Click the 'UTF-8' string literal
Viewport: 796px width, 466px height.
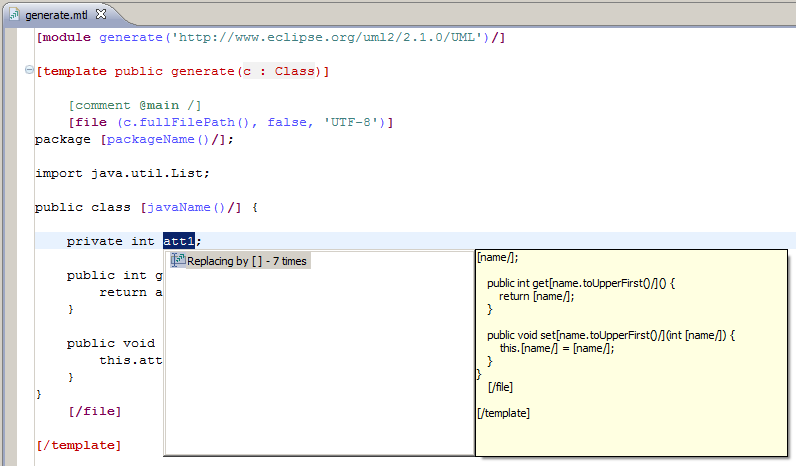tap(354, 122)
